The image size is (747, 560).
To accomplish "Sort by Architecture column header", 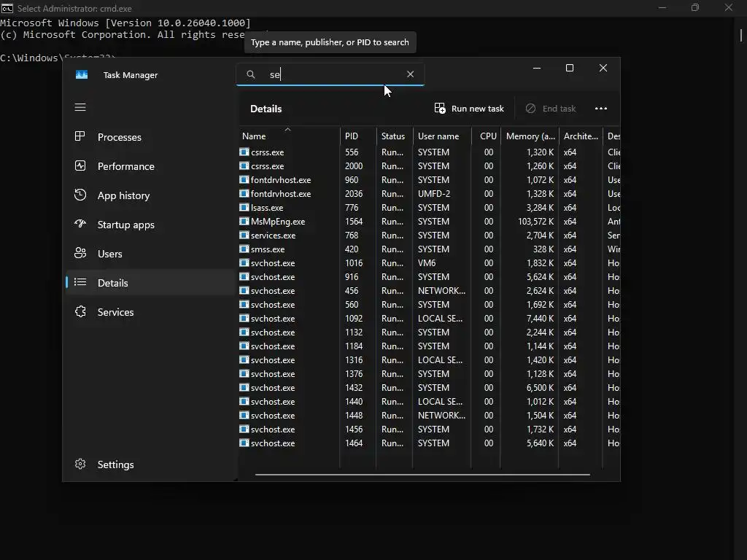I will 580,136.
